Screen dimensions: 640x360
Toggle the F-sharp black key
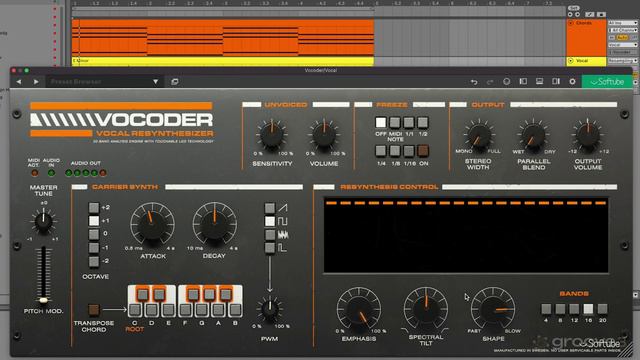(193, 294)
